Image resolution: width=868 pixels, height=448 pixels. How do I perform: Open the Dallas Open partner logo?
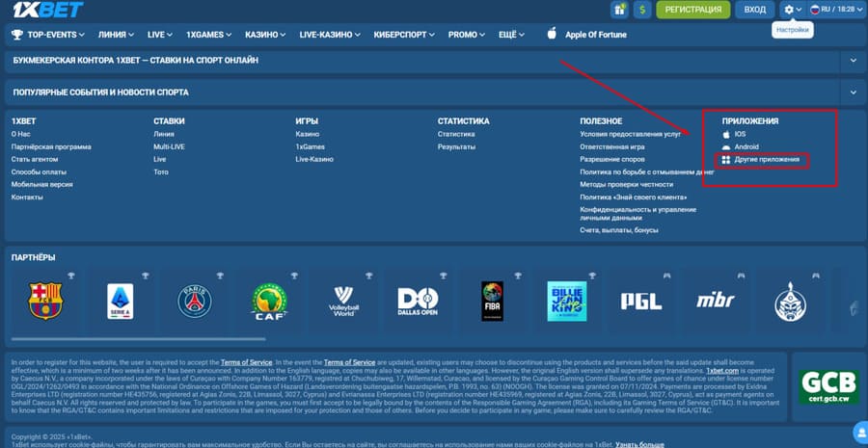click(x=418, y=302)
